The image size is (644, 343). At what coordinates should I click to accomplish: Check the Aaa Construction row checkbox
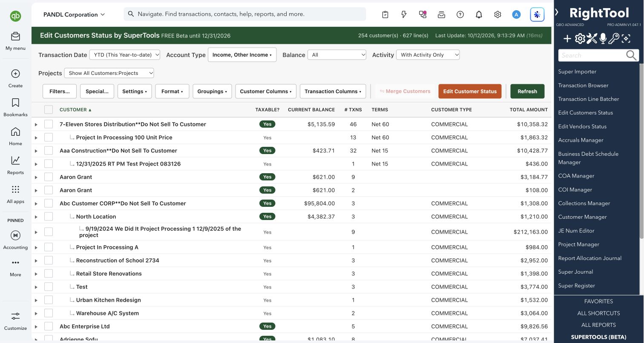tap(49, 151)
